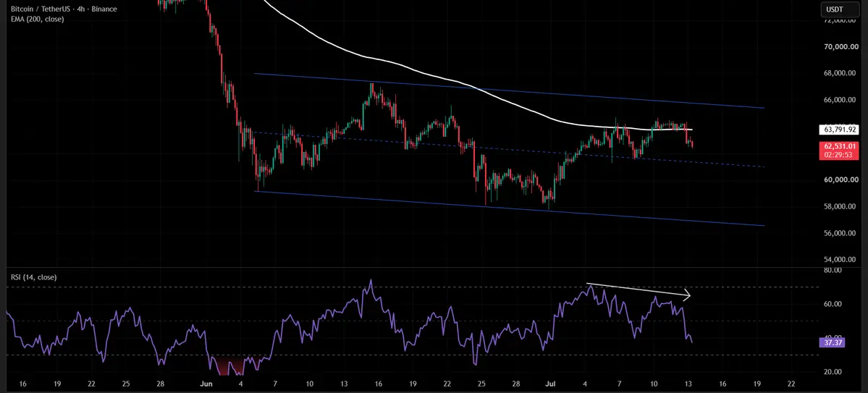Click the 63,791.92 EMA value label

click(840, 130)
